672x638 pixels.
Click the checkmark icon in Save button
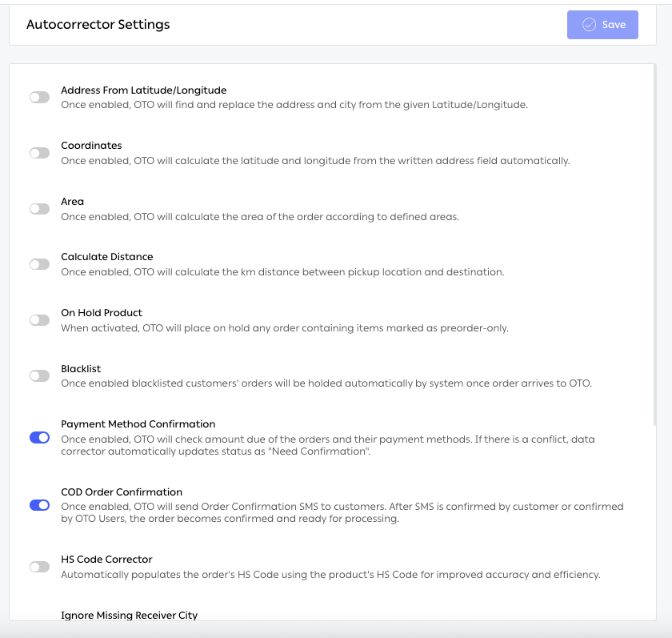pos(589,25)
